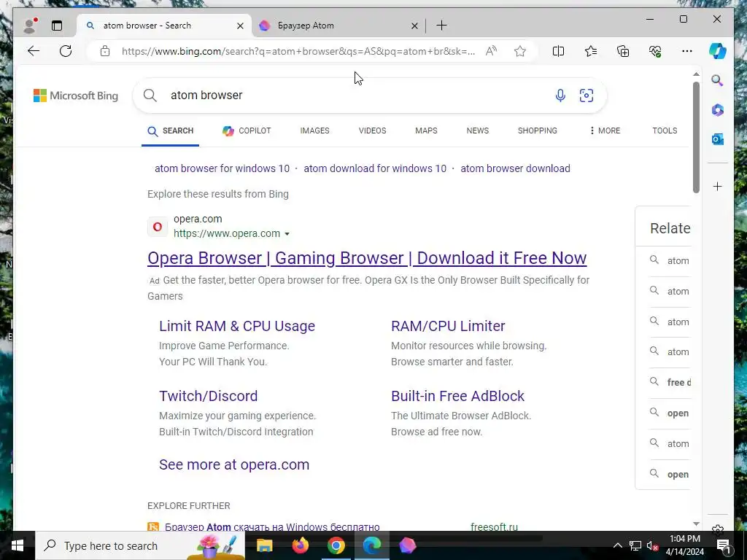The image size is (747, 560).
Task: Go to the Microsoft Bing logo home
Action: (76, 96)
